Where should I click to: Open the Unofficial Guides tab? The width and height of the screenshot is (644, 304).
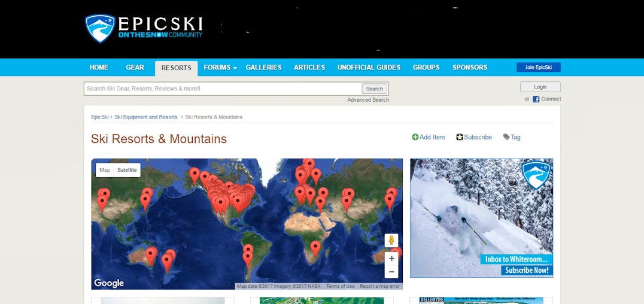(x=369, y=68)
